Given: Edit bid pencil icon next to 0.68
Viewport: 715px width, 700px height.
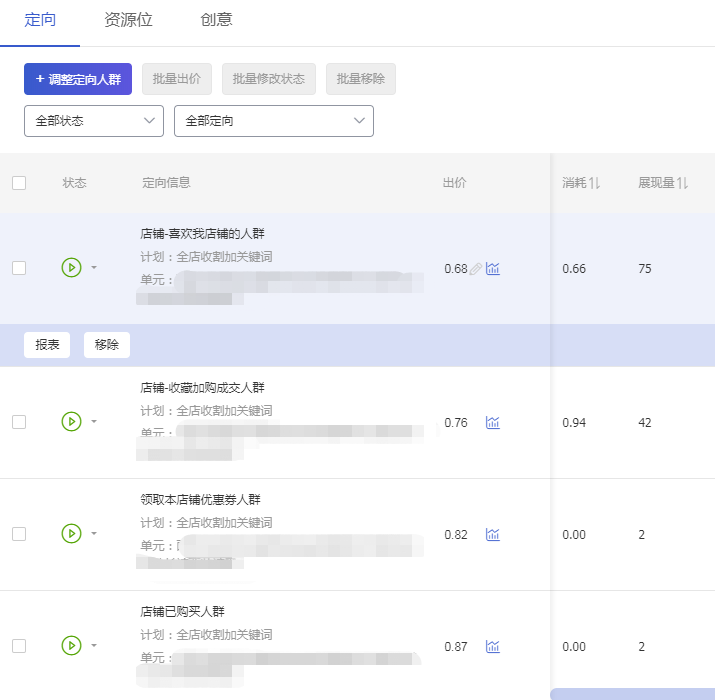Looking at the screenshot, I should (476, 269).
